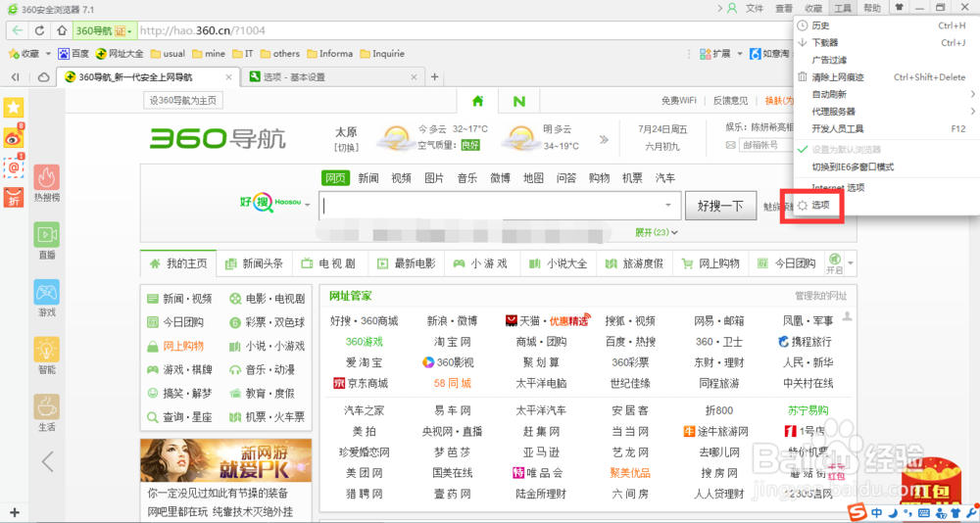Open the 管理我的网址 link

coord(820,296)
